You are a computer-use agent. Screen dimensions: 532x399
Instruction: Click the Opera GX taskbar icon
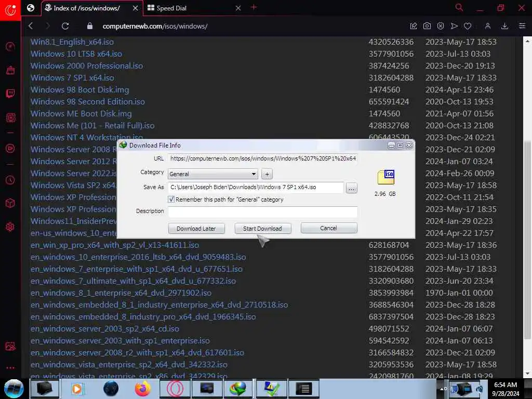click(175, 389)
